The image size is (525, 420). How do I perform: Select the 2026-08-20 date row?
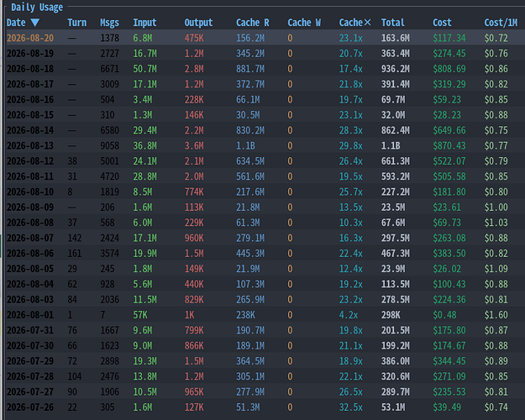tap(265, 38)
